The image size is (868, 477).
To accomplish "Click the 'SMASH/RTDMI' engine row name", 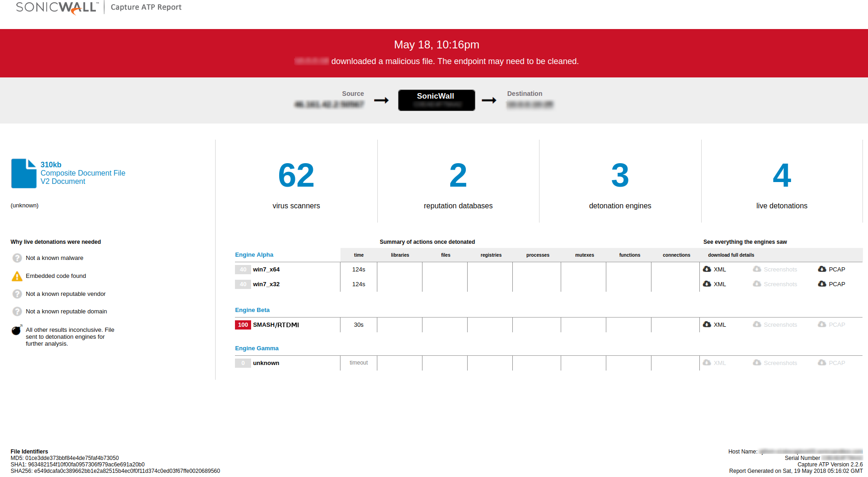I will pyautogui.click(x=276, y=325).
